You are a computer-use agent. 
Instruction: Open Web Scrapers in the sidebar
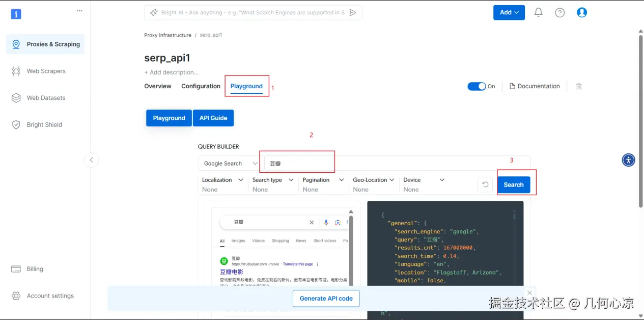(46, 71)
